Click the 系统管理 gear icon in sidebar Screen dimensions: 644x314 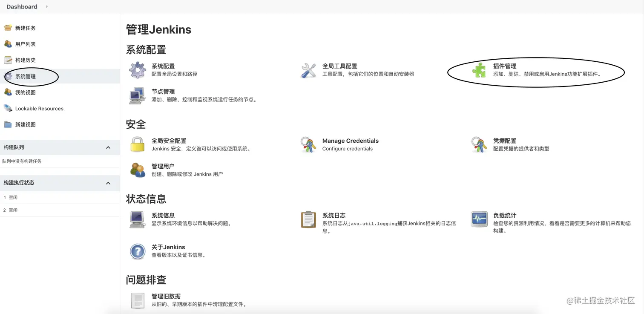point(8,77)
